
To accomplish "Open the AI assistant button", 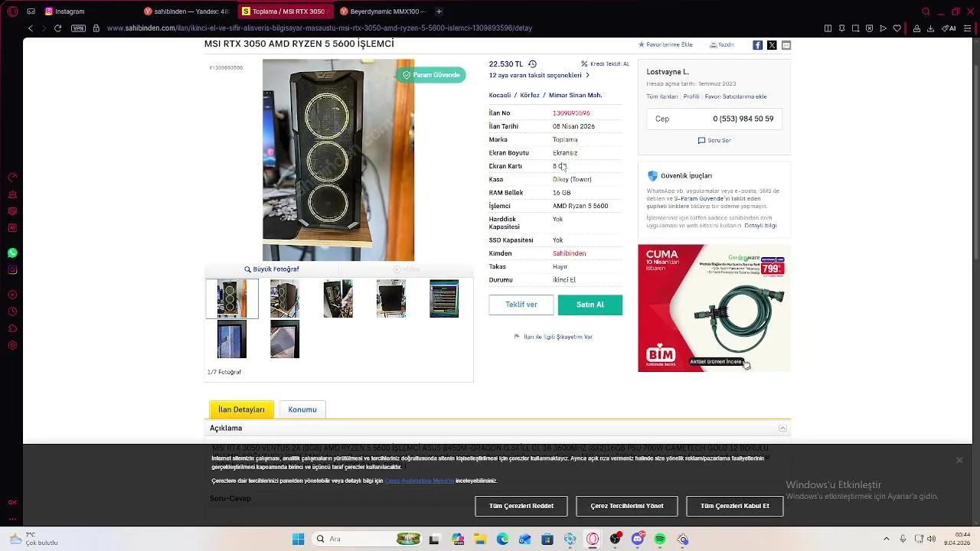I will coord(949,28).
